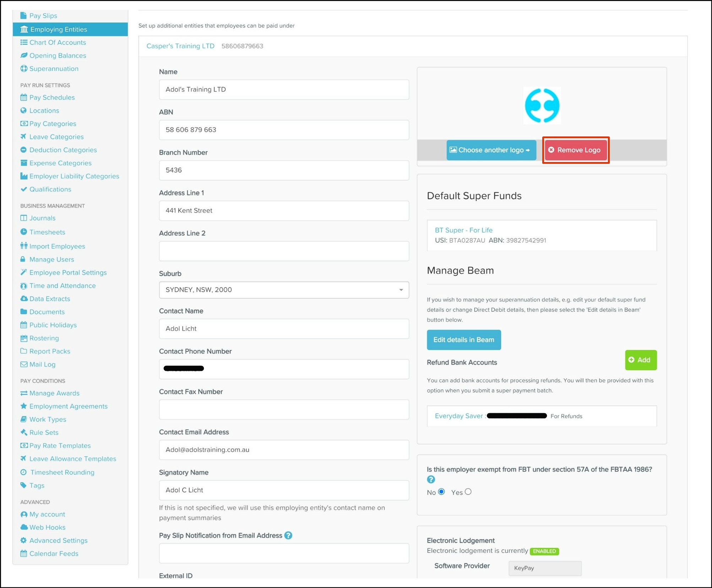Click Edit details in Beam button
712x588 pixels.
click(x=463, y=340)
